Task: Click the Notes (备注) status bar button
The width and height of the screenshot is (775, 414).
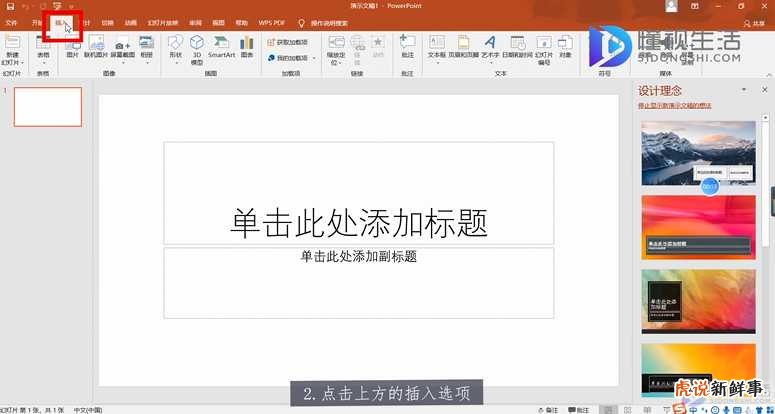Action: (x=549, y=410)
